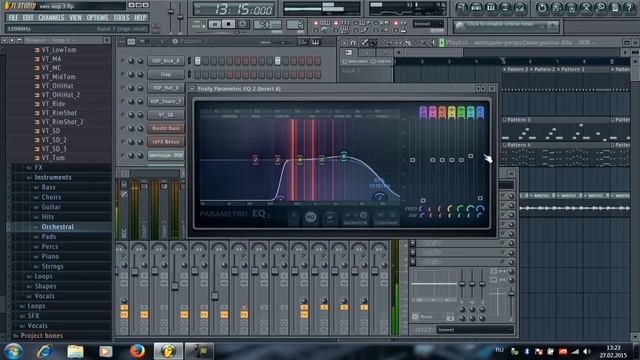Open the Orchestral folder in browser
The width and height of the screenshot is (640, 360).
pos(57,227)
